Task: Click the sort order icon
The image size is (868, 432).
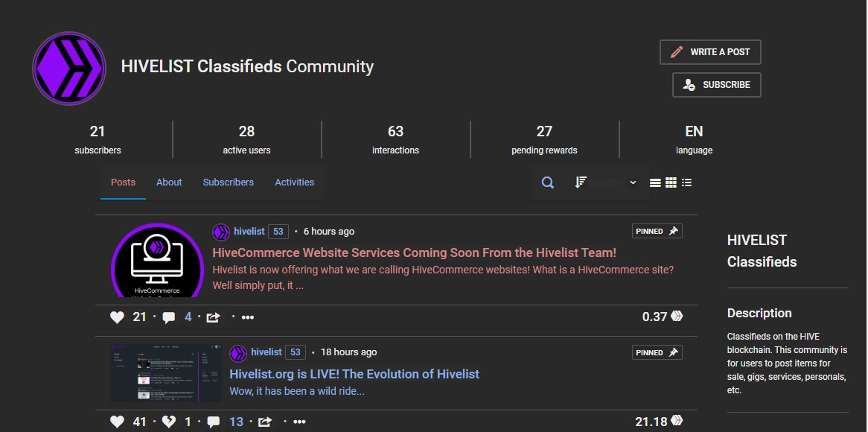Action: 580,182
